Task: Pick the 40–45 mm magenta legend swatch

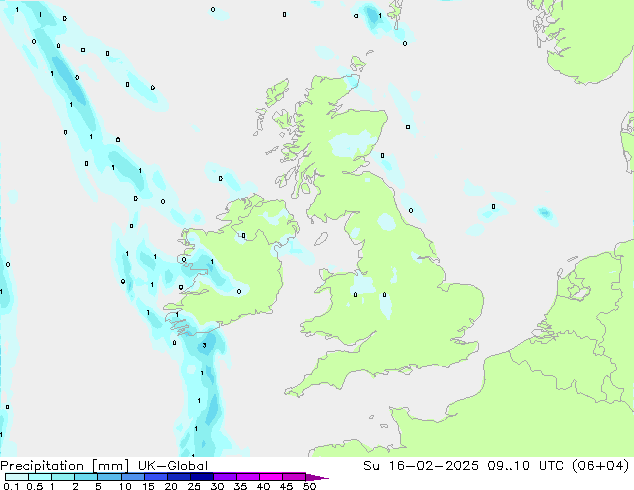Action: tap(271, 477)
